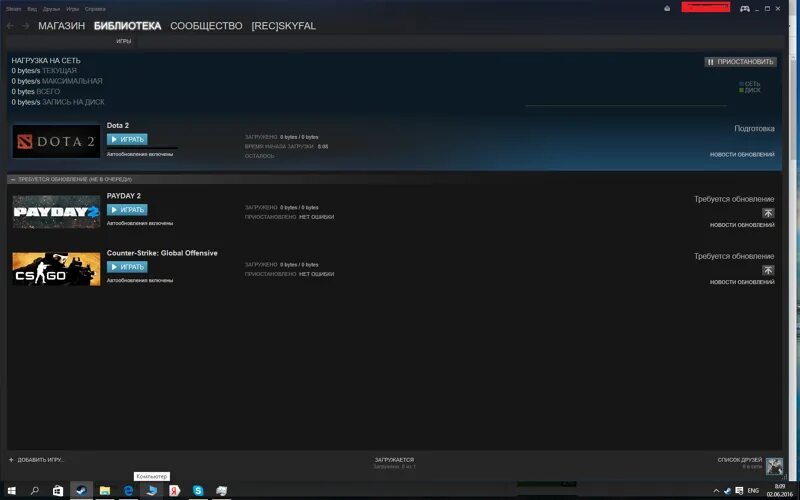Screen dimensions: 800x500
Task: Open [REC]SKYFAL profile tab
Action: coord(284,26)
